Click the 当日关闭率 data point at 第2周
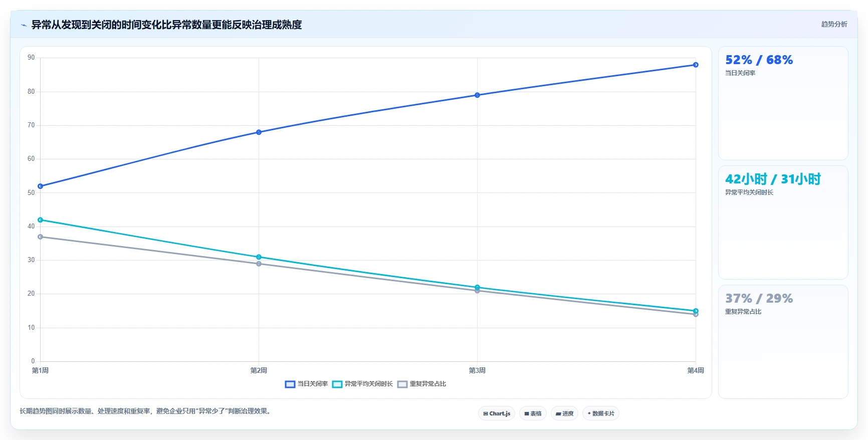The image size is (868, 440). (x=259, y=132)
